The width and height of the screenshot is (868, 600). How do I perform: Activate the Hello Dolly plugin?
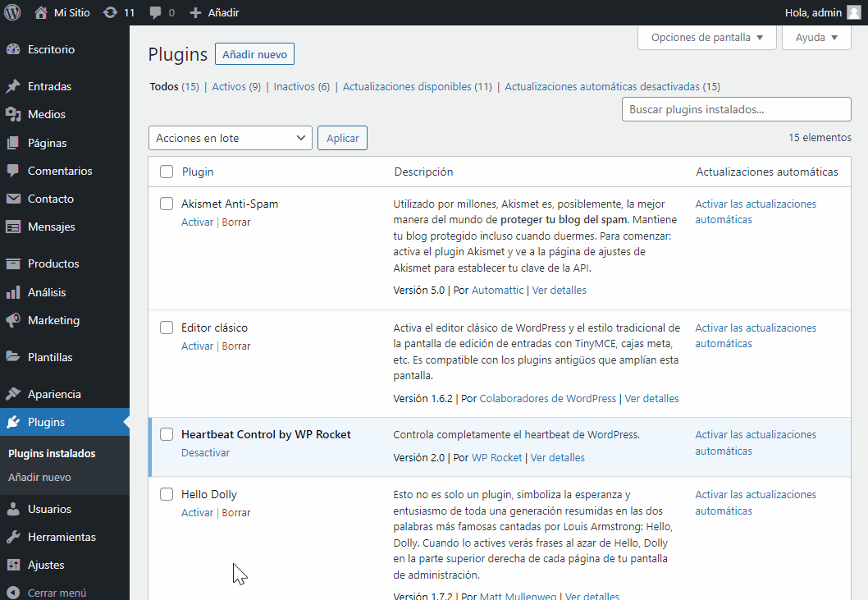click(x=197, y=512)
